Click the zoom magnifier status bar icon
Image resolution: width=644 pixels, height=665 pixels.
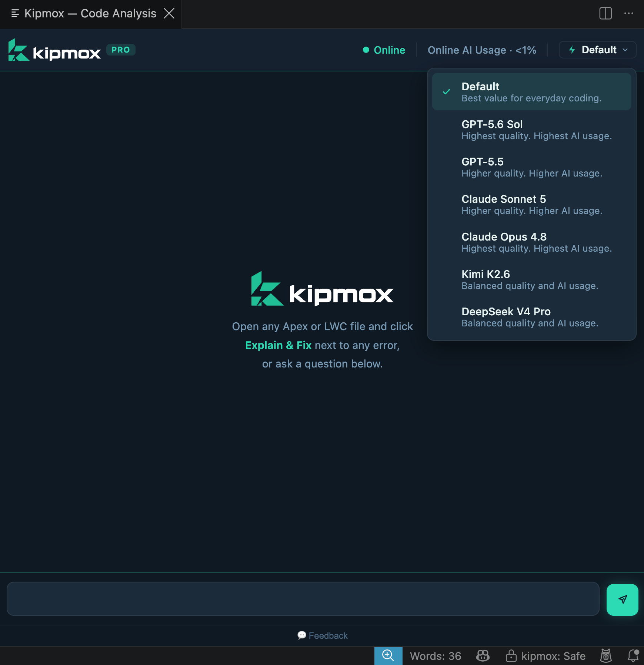(x=388, y=656)
